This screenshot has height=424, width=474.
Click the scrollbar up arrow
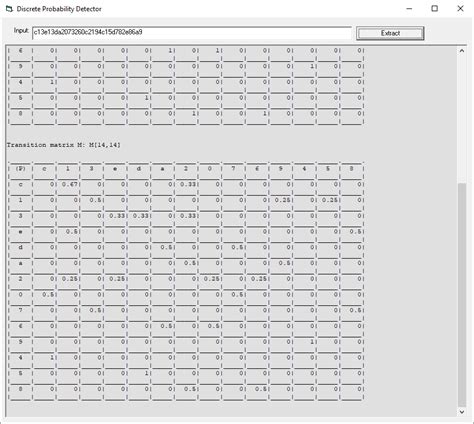coord(462,51)
